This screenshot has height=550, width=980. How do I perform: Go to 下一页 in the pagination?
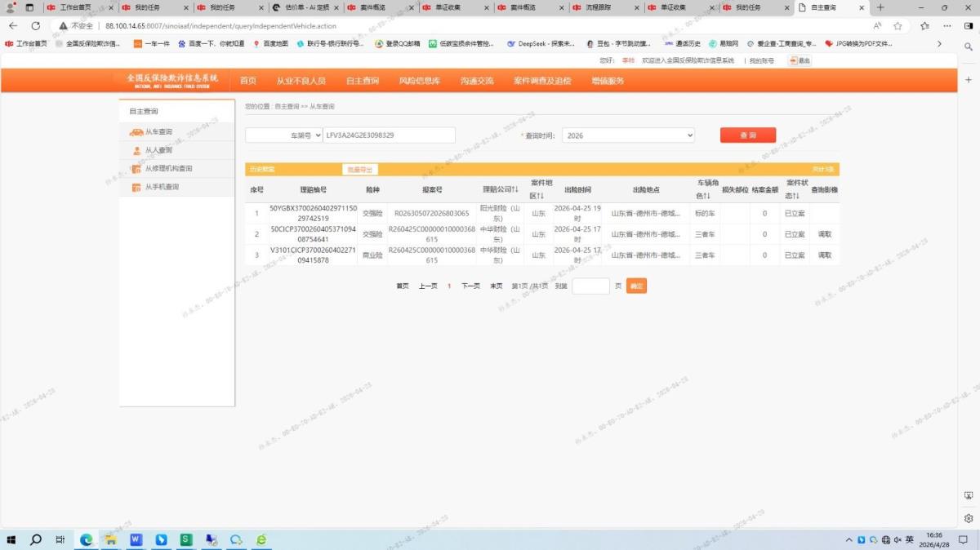point(470,286)
